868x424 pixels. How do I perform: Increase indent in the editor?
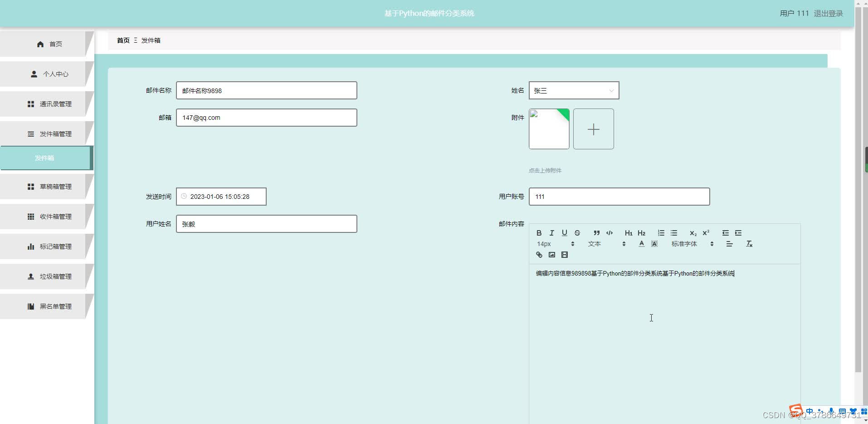click(738, 233)
